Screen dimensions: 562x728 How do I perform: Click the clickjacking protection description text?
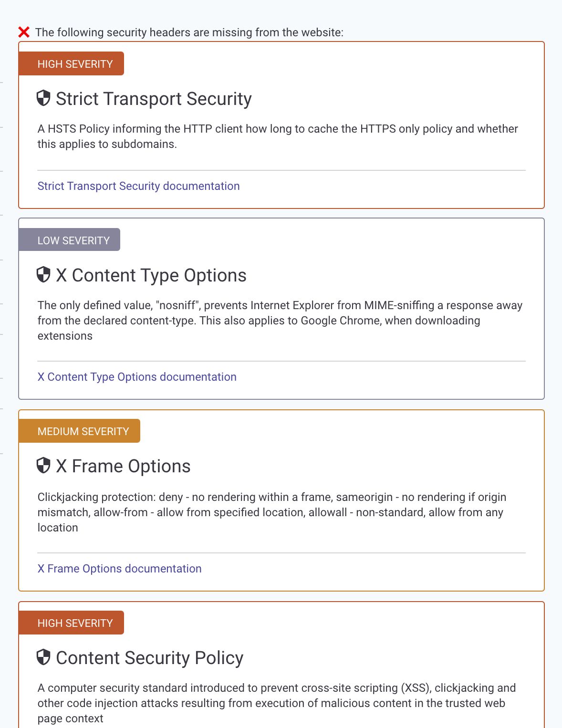tap(272, 512)
